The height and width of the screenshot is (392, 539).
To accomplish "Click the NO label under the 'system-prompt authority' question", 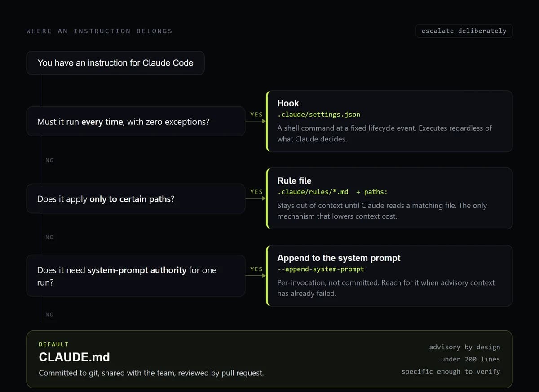I will tap(49, 314).
